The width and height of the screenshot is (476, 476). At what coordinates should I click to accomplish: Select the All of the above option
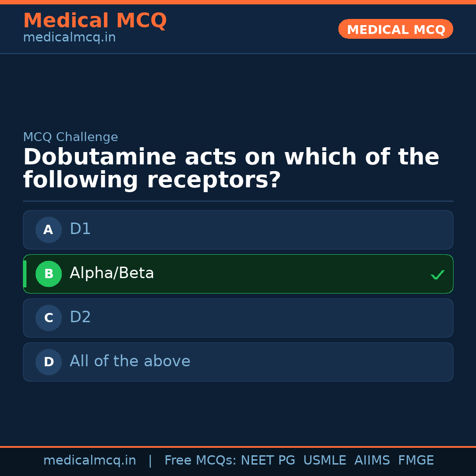tap(238, 362)
